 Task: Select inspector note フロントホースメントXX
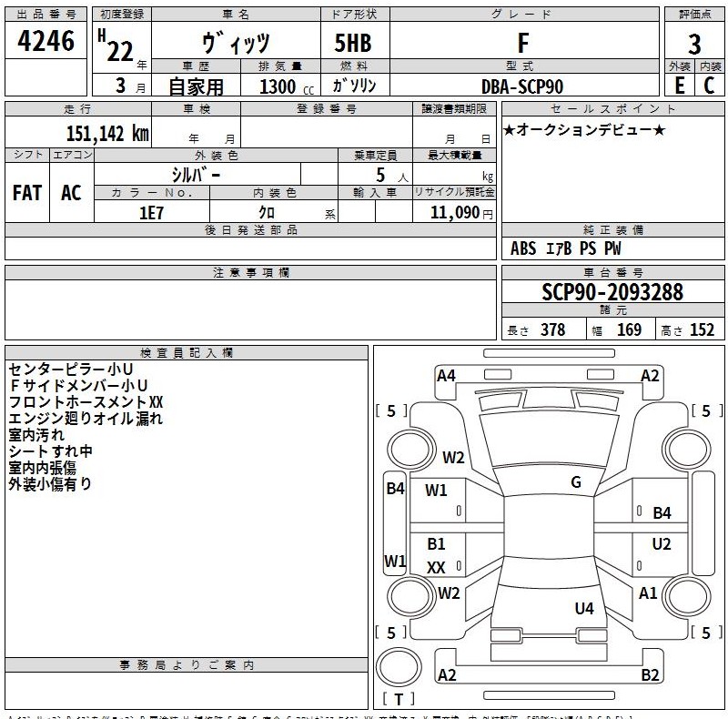[x=86, y=401]
